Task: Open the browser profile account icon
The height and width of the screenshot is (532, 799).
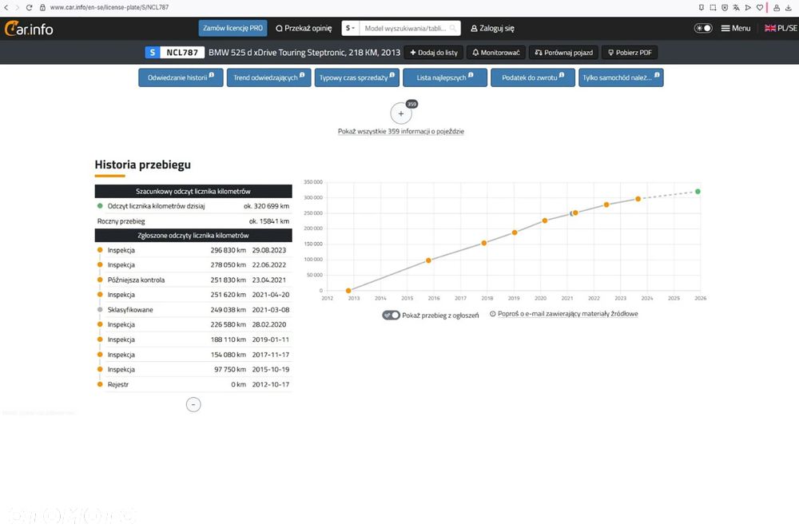Action: pos(777,7)
